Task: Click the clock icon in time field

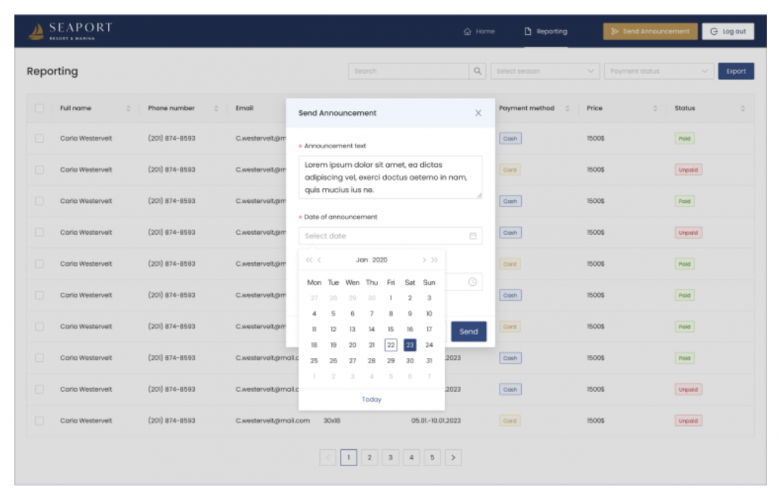Action: point(472,282)
